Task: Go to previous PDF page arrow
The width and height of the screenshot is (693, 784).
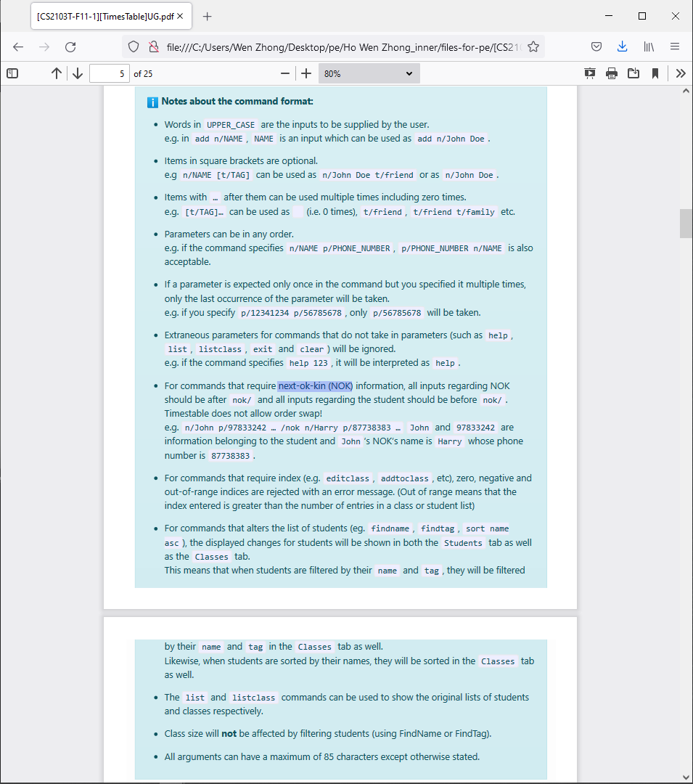Action: (57, 73)
